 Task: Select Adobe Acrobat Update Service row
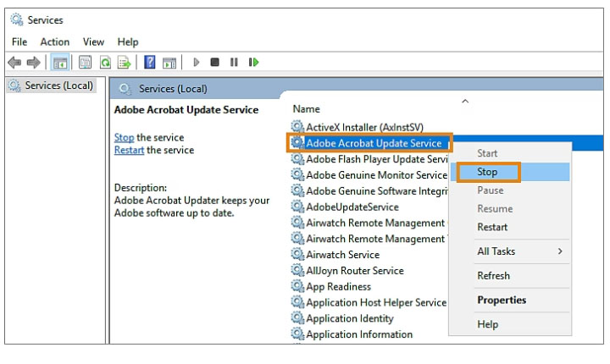(x=374, y=143)
